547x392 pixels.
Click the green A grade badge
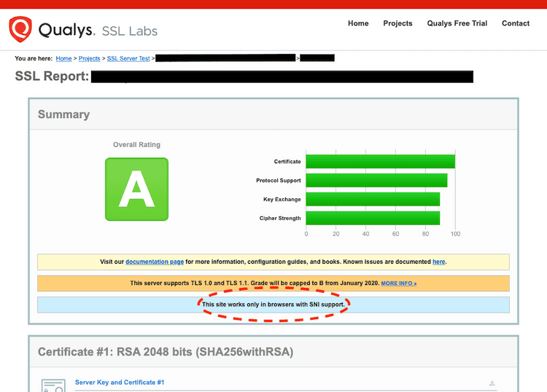click(136, 189)
